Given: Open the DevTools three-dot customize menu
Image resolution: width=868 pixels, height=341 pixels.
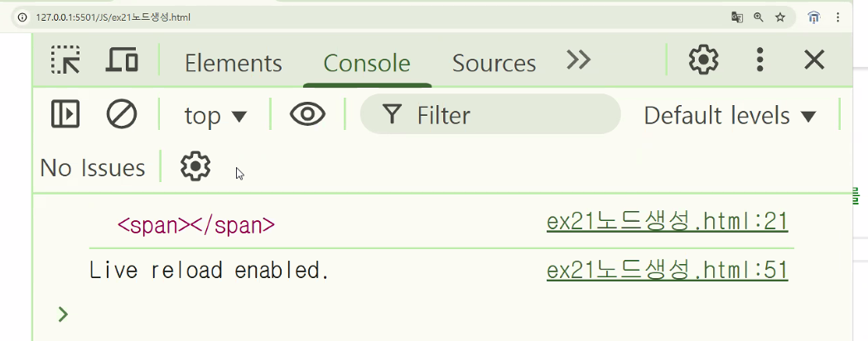Looking at the screenshot, I should pos(759,60).
